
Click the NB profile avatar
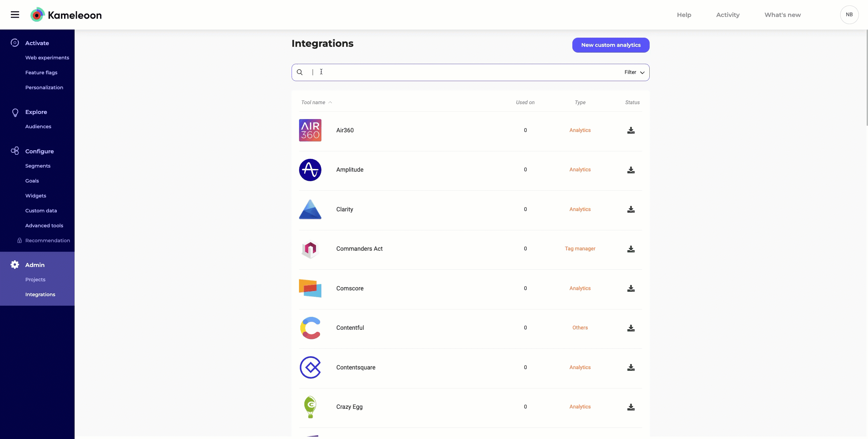849,15
